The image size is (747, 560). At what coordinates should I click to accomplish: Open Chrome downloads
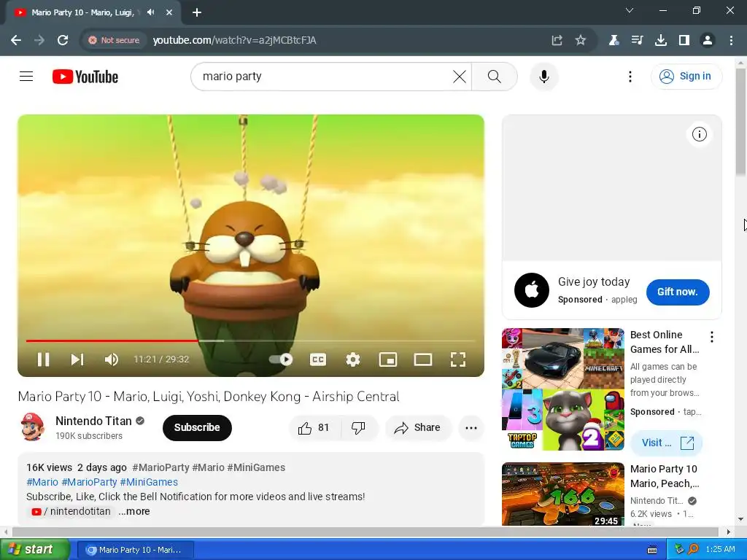pos(661,40)
